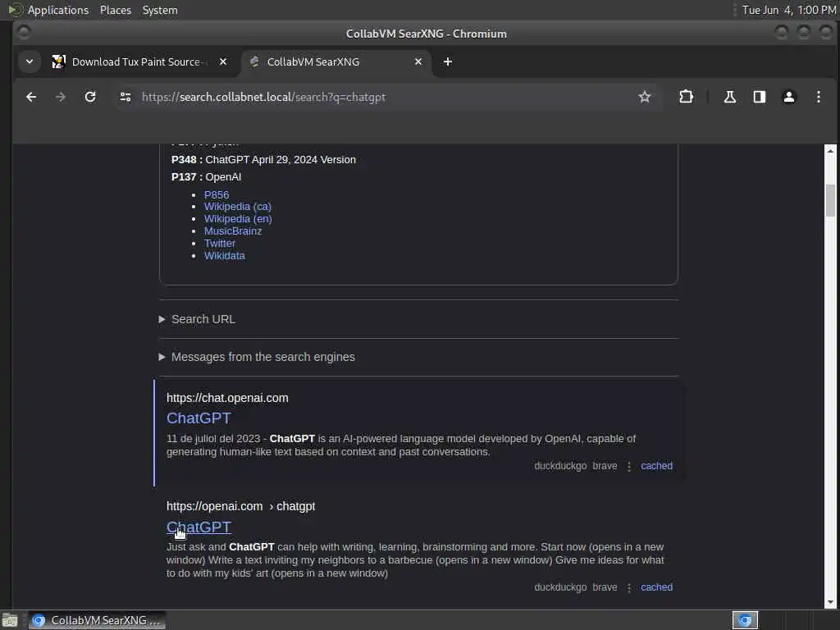Open the Applications menu
Viewport: 840px width, 630px height.
tap(58, 10)
